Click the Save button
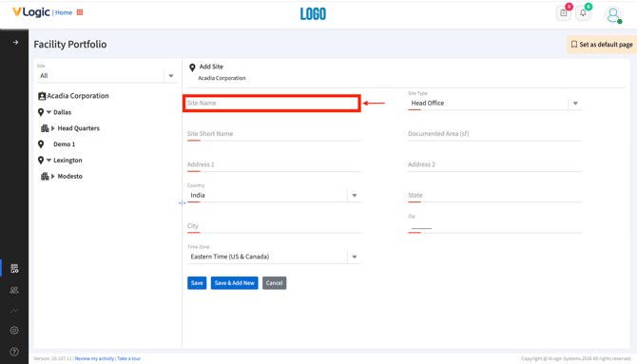Viewport: 637px width, 364px height. pos(197,283)
